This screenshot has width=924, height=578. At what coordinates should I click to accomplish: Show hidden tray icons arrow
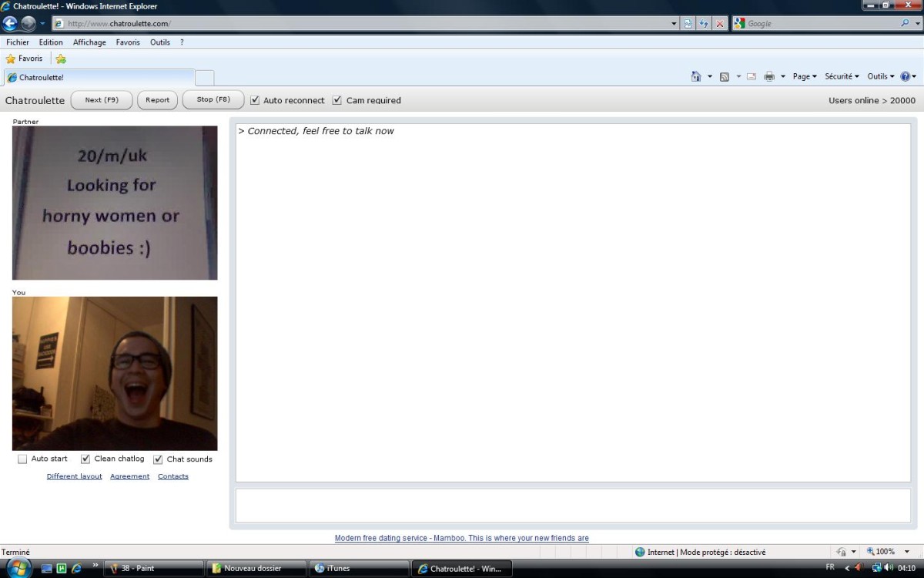(x=848, y=568)
